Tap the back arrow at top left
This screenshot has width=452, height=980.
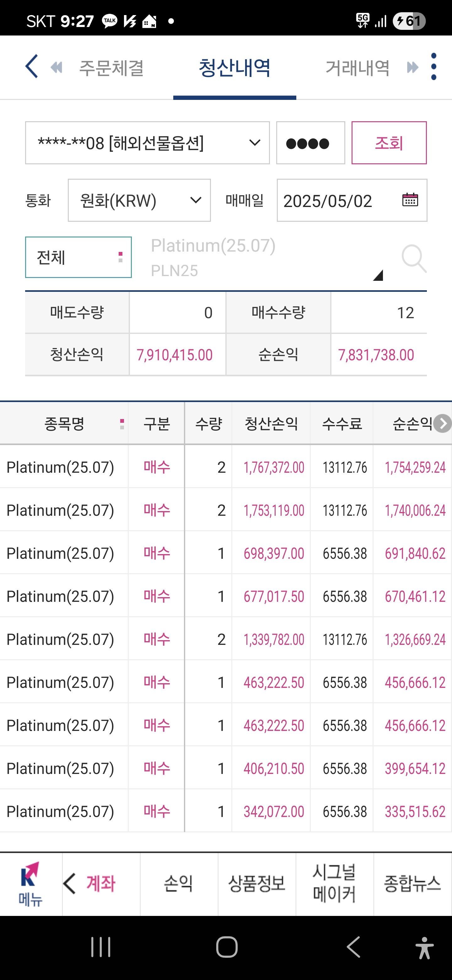pos(32,66)
